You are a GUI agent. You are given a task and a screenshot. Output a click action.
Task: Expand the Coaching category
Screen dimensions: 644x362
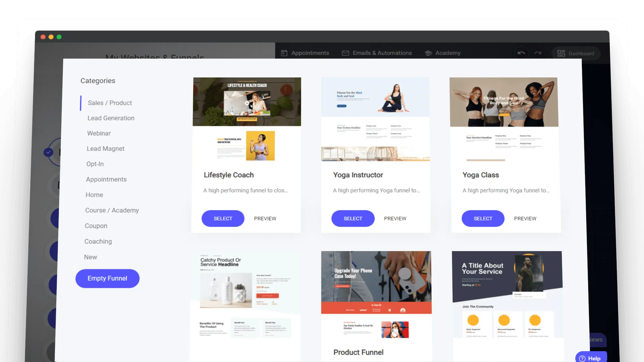pyautogui.click(x=98, y=241)
